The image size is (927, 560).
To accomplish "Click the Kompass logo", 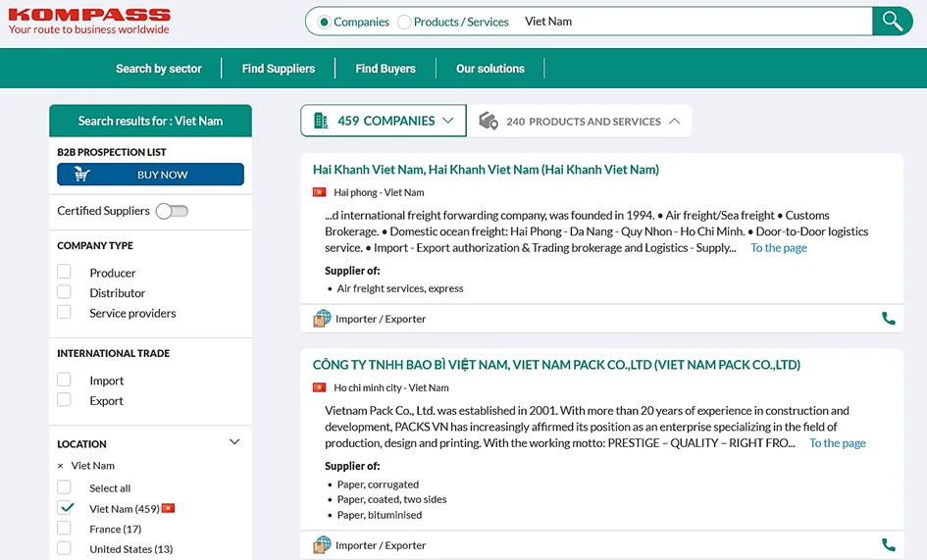I will click(89, 22).
